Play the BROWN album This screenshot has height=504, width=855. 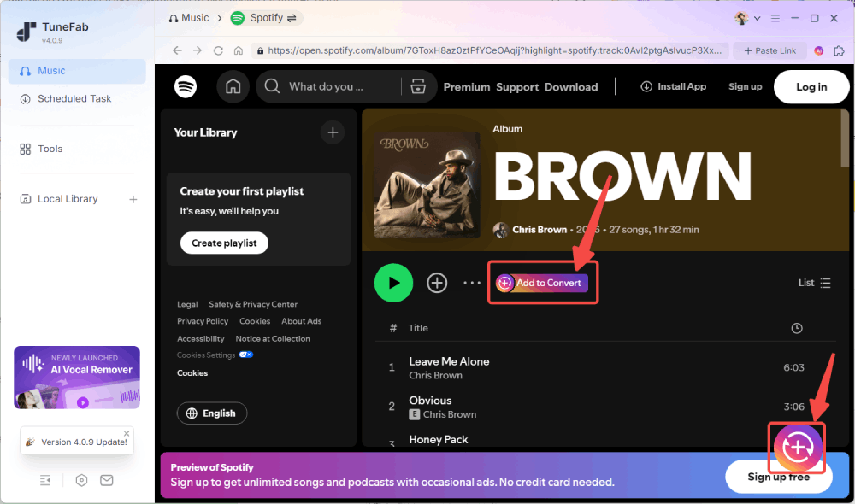(393, 283)
